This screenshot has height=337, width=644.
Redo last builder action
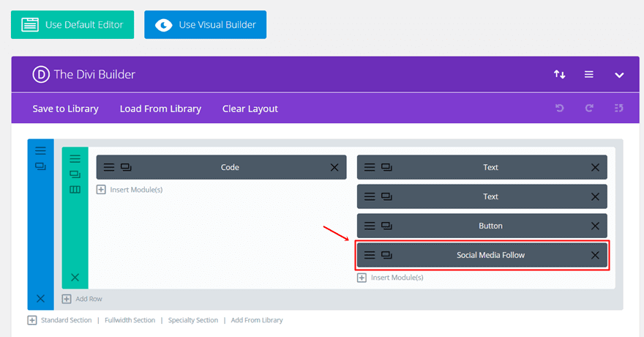coord(589,108)
